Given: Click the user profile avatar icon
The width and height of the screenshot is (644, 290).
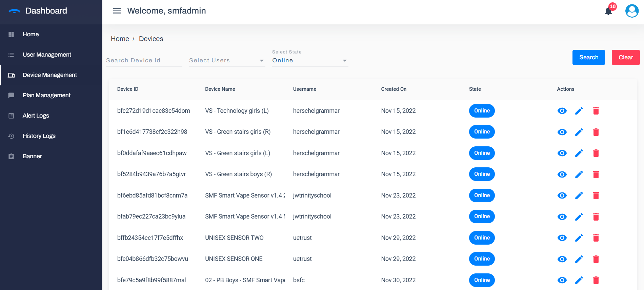Looking at the screenshot, I should pos(632,11).
